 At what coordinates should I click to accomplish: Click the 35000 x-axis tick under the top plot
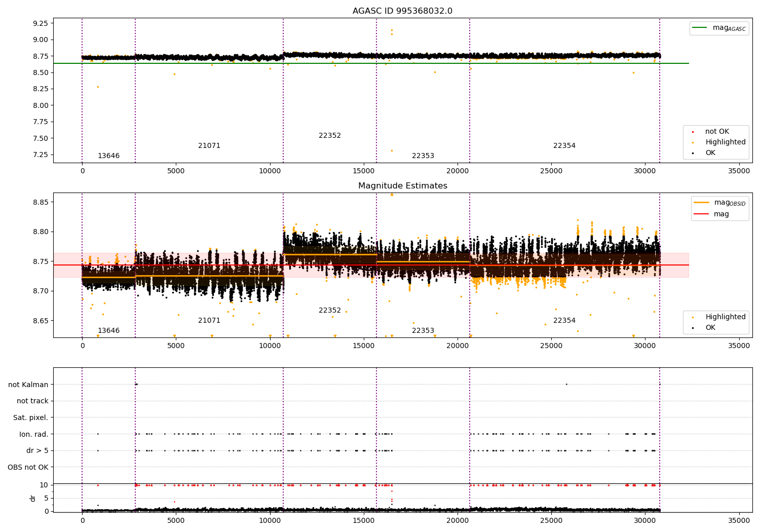pos(739,171)
